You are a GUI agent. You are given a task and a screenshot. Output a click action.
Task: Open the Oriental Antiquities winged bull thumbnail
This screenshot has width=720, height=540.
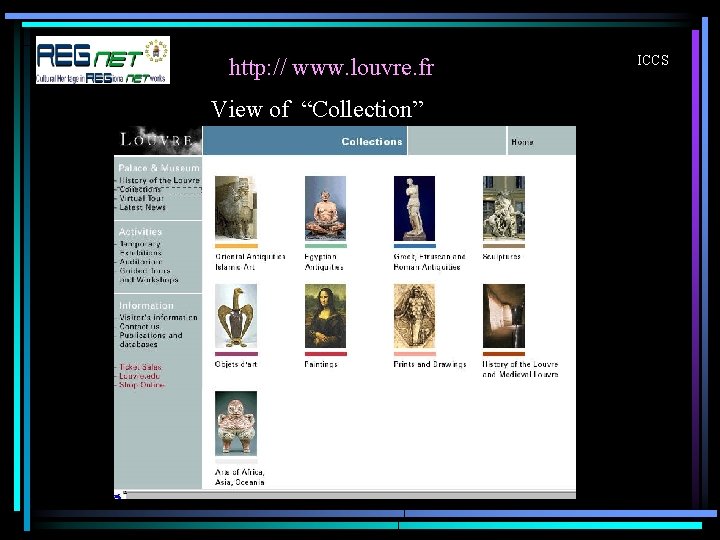coord(236,208)
